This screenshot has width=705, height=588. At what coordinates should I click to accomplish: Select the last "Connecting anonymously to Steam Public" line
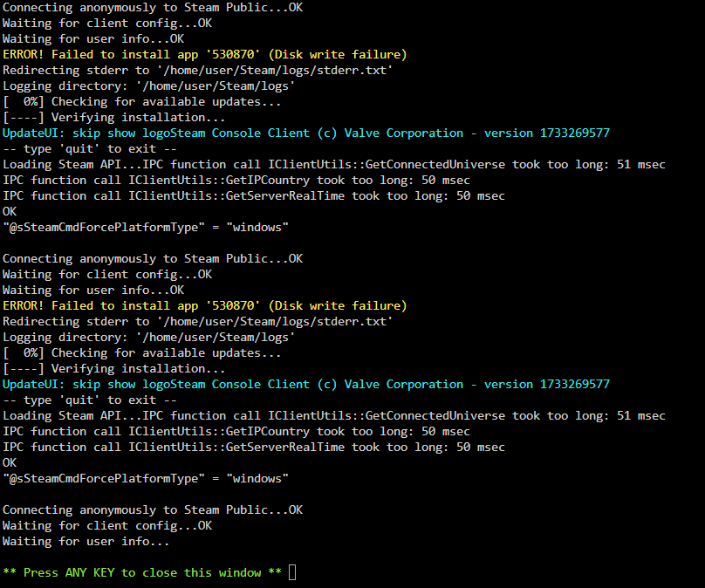[x=153, y=509]
